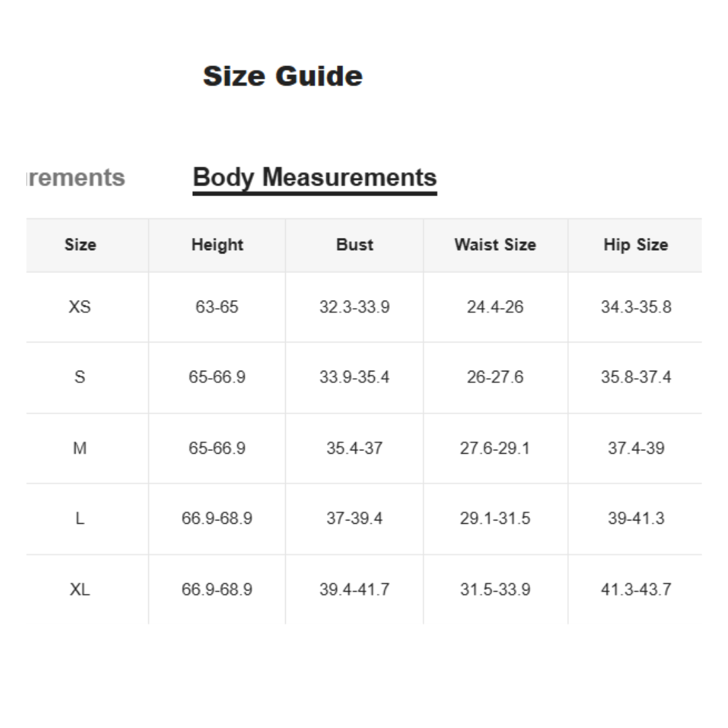728x728 pixels.
Task: Select the XL size row label
Action: 80,590
